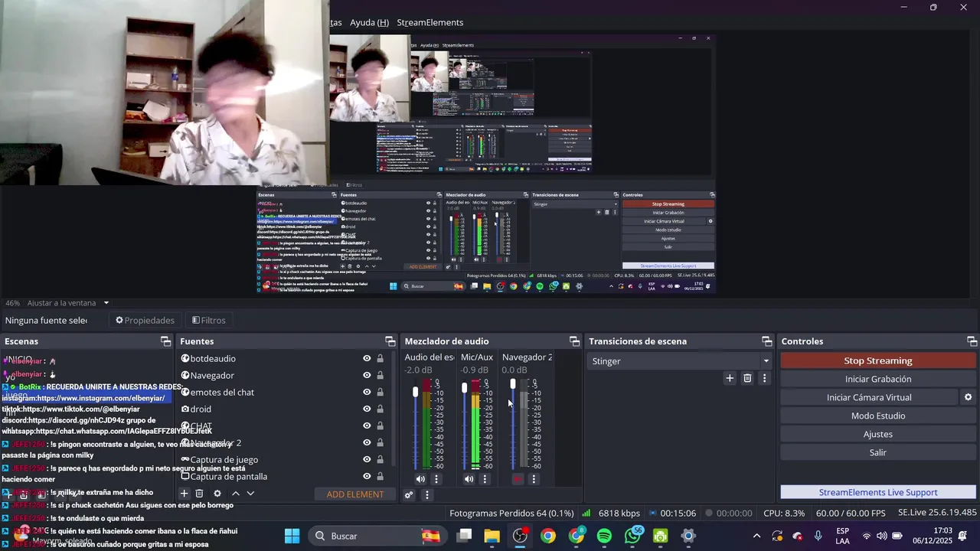
Task: Hide the Captura de juego source
Action: pyautogui.click(x=367, y=459)
